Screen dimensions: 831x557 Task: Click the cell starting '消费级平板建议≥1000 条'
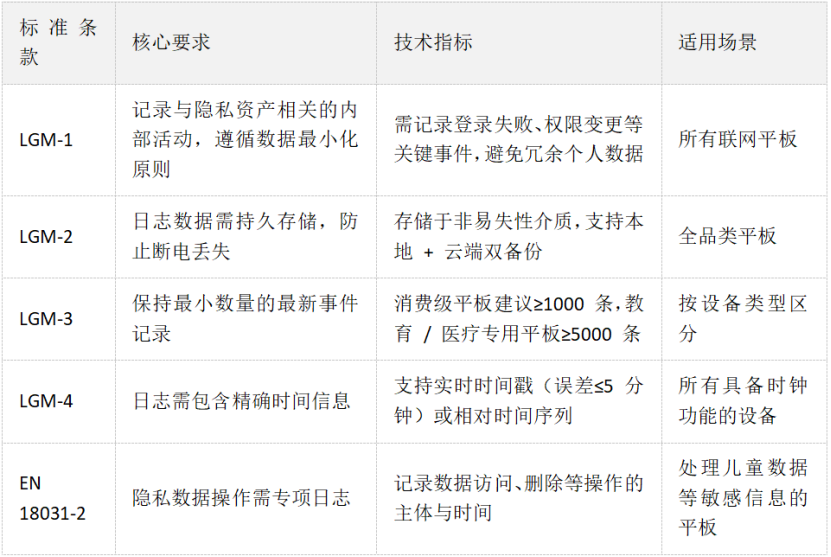click(x=519, y=319)
